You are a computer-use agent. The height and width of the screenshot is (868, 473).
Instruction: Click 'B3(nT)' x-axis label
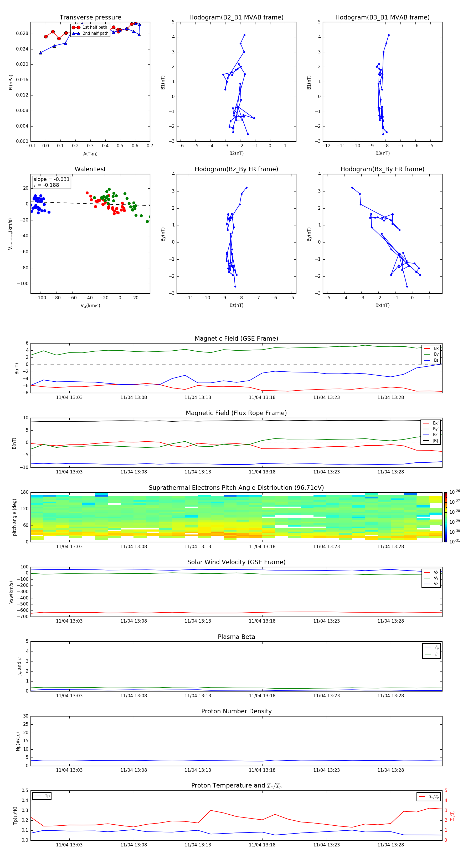[x=382, y=153]
